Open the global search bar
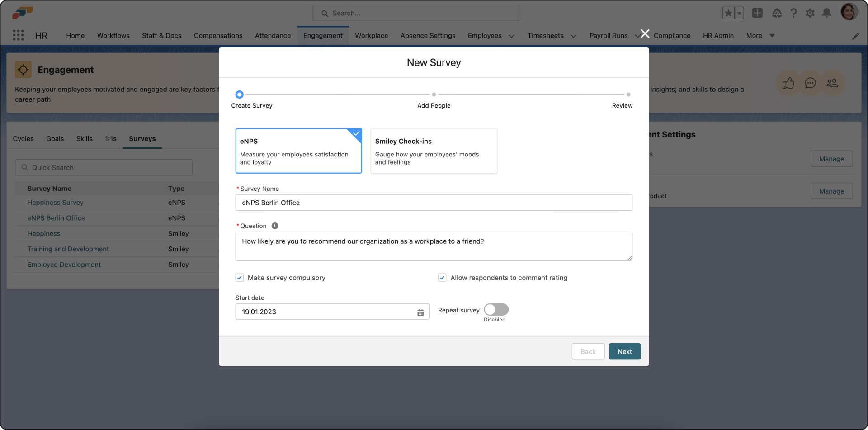 [x=415, y=13]
